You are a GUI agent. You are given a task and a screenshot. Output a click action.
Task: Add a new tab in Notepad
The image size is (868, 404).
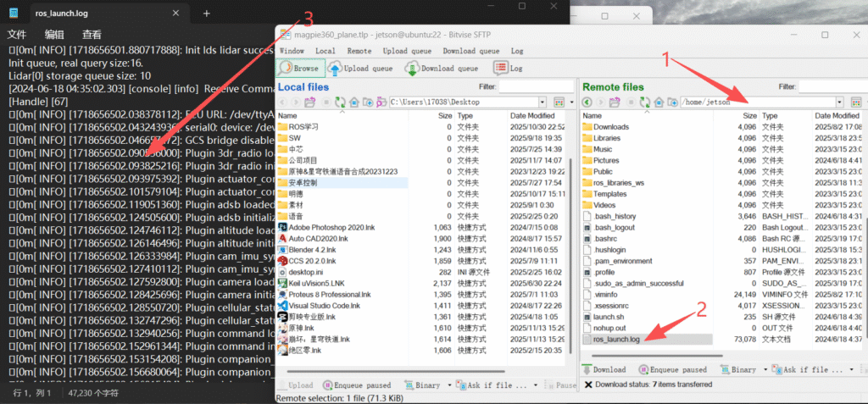206,14
